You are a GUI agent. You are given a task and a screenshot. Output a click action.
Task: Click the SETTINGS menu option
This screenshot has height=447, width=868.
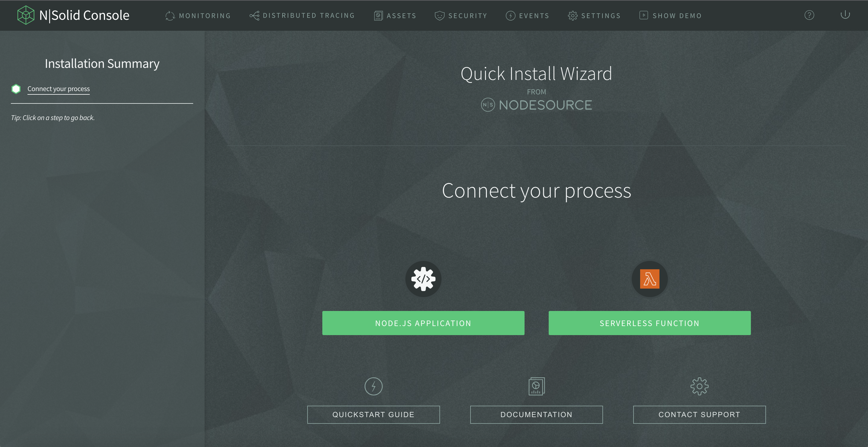tap(595, 15)
